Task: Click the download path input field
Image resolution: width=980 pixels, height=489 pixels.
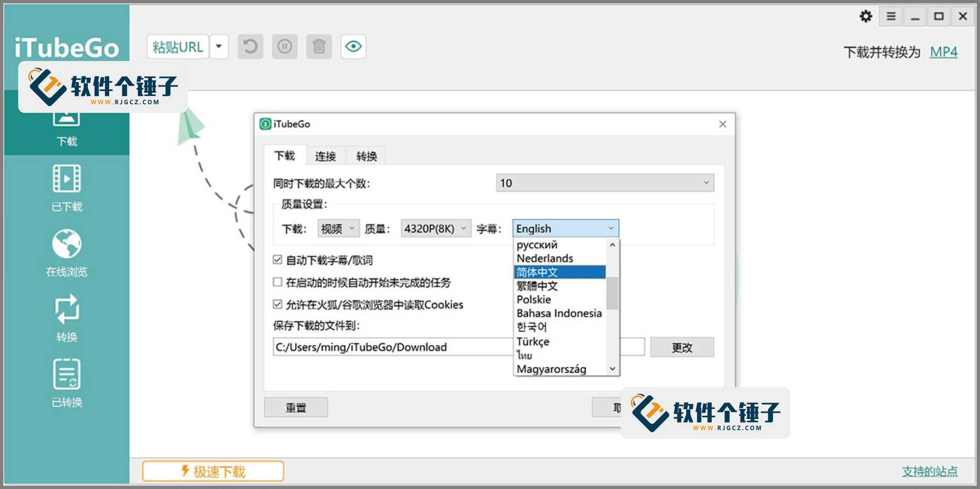Action: pyautogui.click(x=459, y=347)
